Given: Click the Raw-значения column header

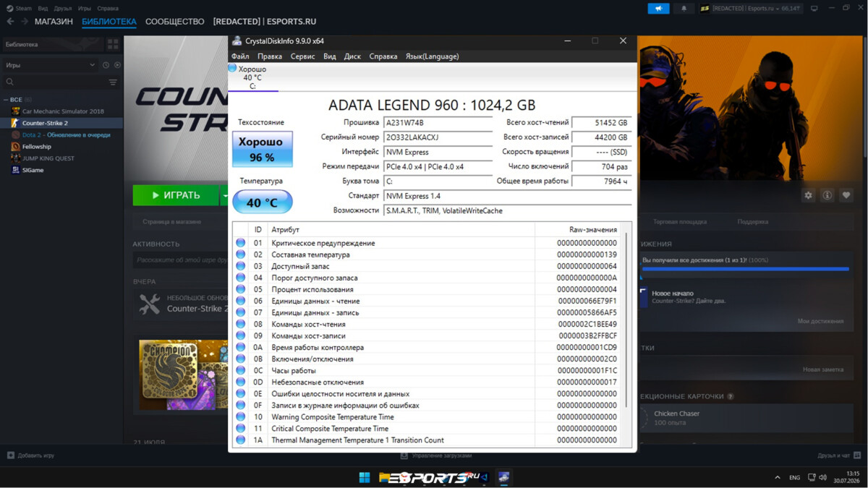Looking at the screenshot, I should 579,229.
